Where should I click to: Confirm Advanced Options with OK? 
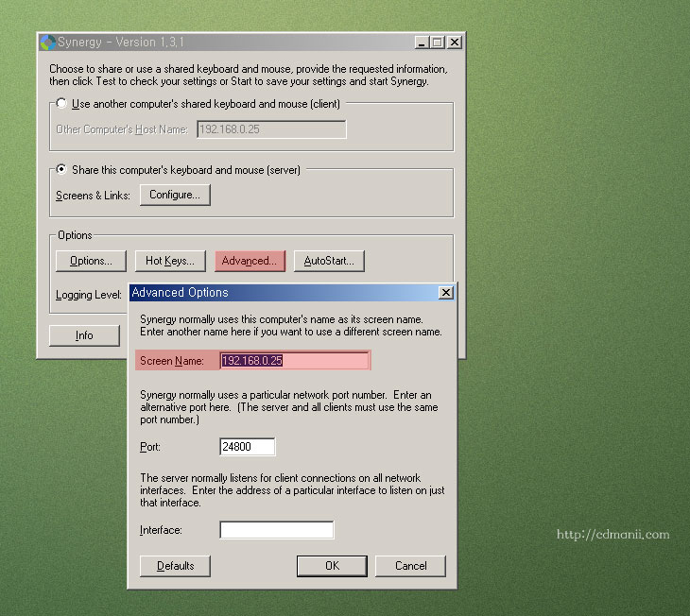[332, 566]
